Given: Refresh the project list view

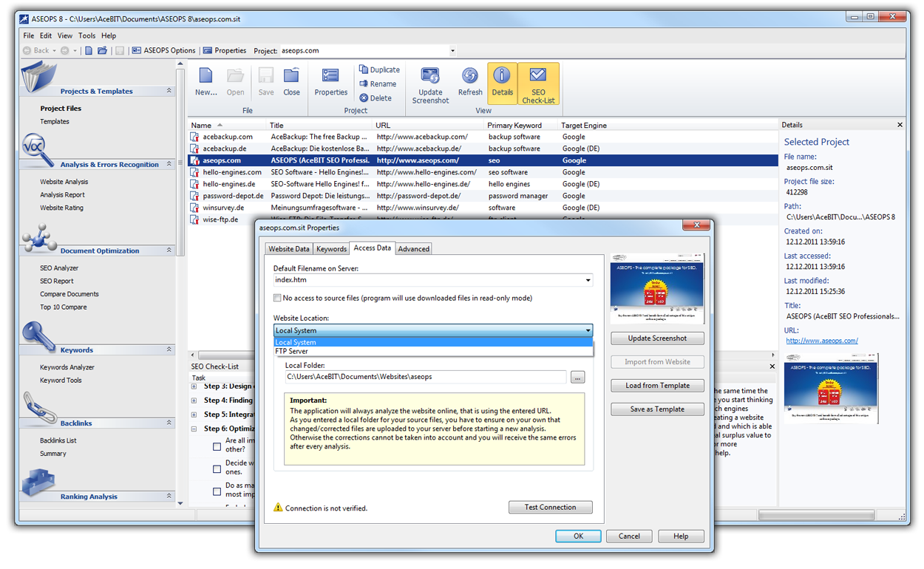Looking at the screenshot, I should pos(470,81).
